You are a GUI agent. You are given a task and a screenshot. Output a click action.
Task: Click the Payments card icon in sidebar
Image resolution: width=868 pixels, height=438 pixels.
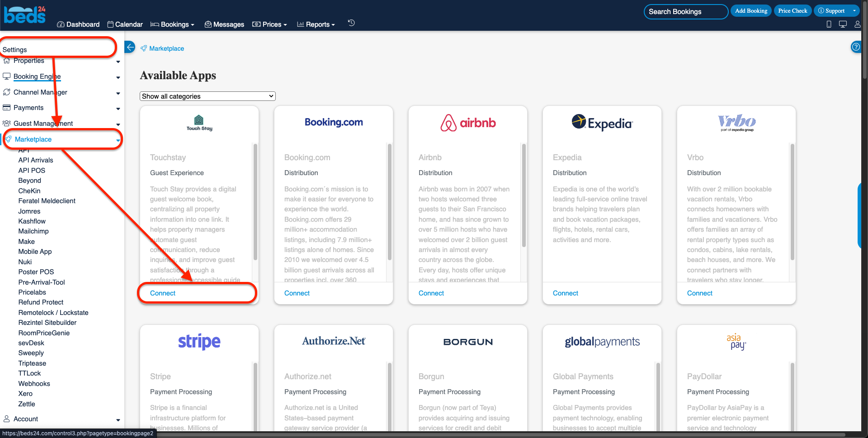(x=6, y=108)
